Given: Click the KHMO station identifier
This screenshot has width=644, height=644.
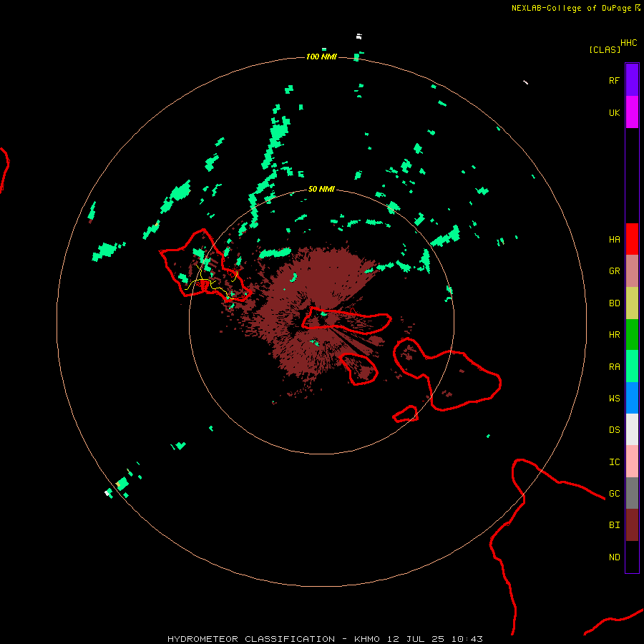Looking at the screenshot, I should tap(367, 639).
